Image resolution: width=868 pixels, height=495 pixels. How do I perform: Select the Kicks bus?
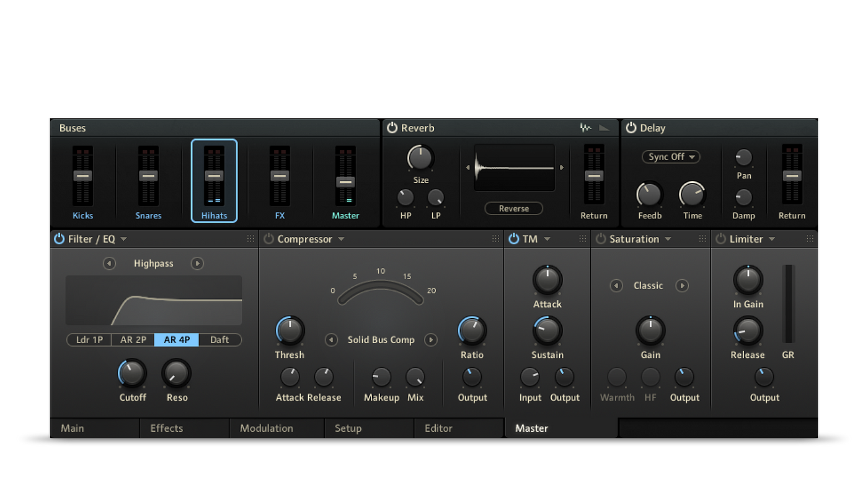coord(82,181)
